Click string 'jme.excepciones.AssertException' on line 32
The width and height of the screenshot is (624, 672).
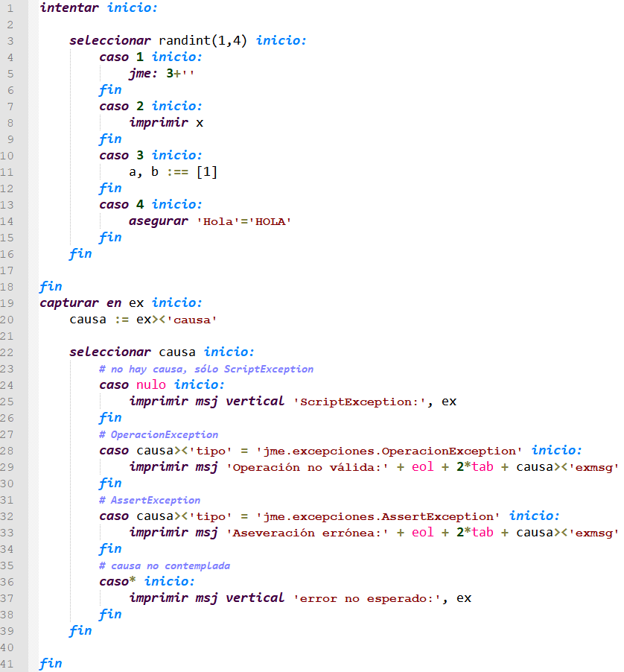point(378,517)
